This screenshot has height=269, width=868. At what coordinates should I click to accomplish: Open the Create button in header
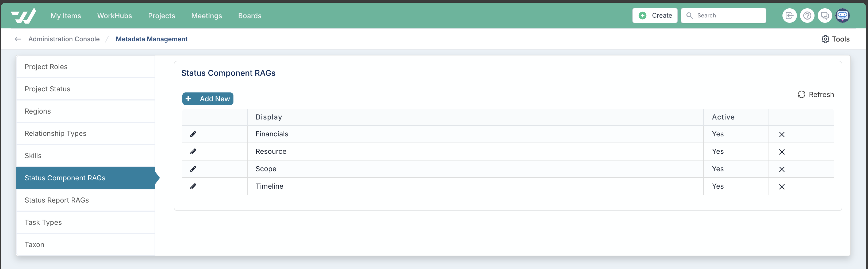655,16
